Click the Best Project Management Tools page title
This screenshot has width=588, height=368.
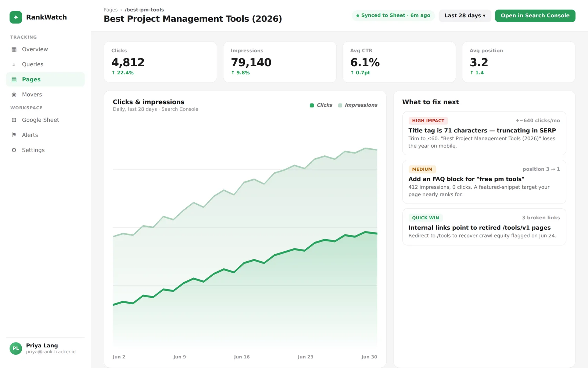click(x=193, y=19)
